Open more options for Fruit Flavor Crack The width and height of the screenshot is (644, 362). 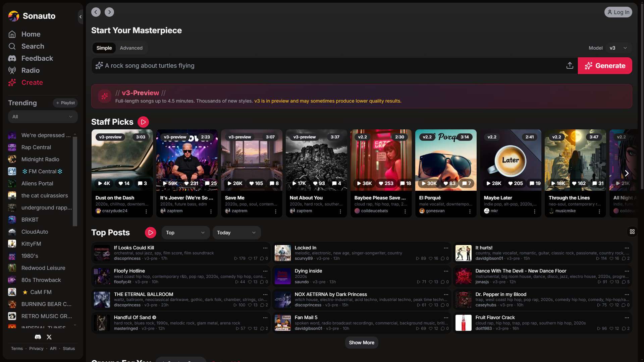click(x=627, y=318)
